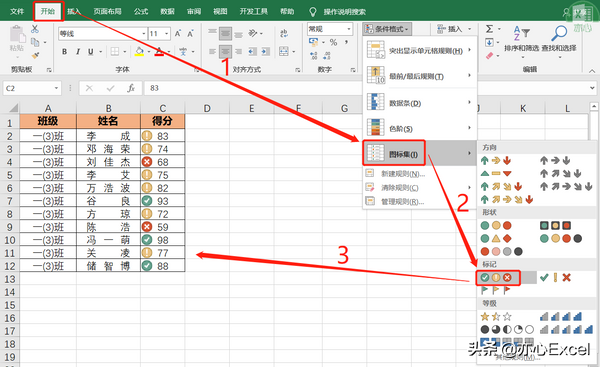600x367 pixels.
Task: Select the five quarters circle set
Action: 507,329
